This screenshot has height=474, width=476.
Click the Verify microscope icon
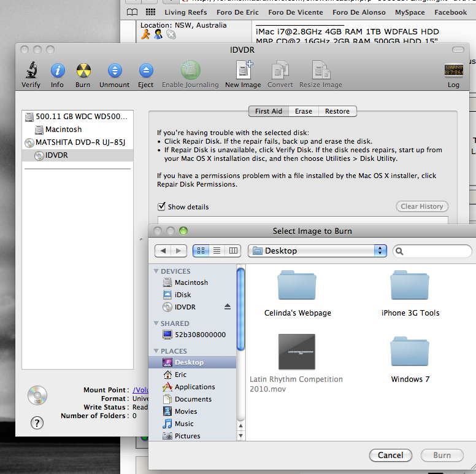coord(31,70)
